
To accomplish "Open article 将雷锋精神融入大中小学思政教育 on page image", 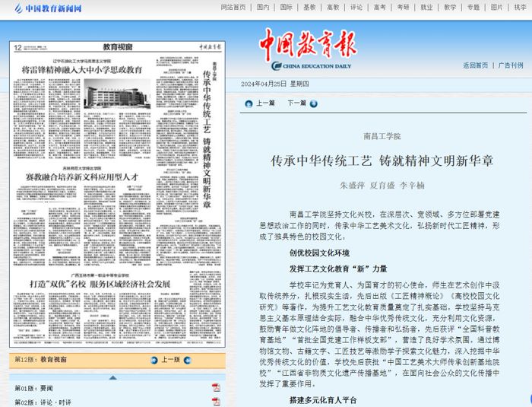I will pos(82,70).
